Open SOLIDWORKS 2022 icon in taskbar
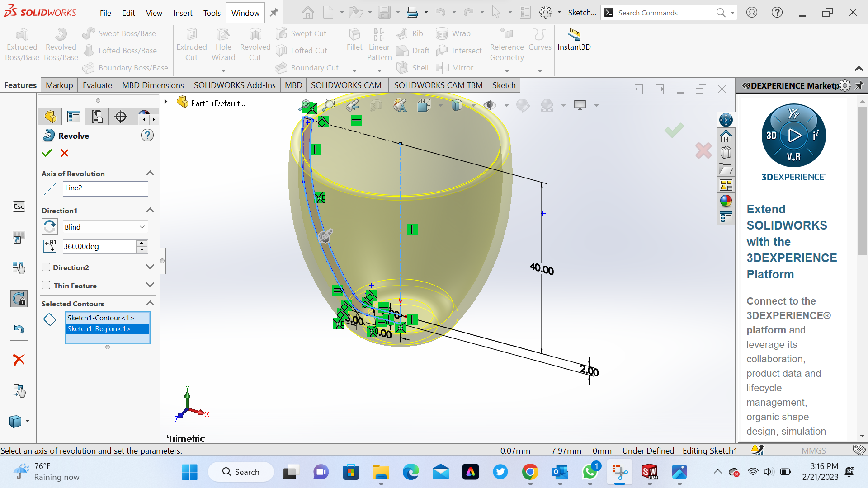Viewport: 868px width, 488px height. pos(649,472)
